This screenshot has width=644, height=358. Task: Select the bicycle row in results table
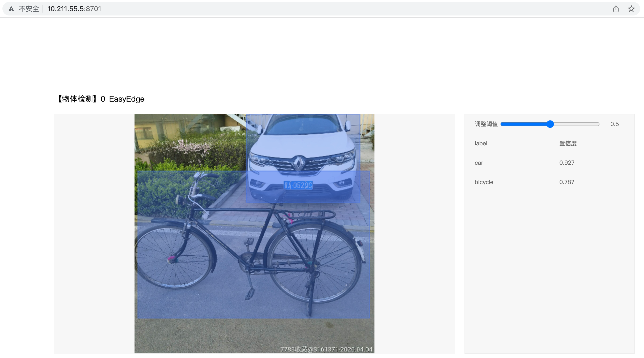click(549, 182)
